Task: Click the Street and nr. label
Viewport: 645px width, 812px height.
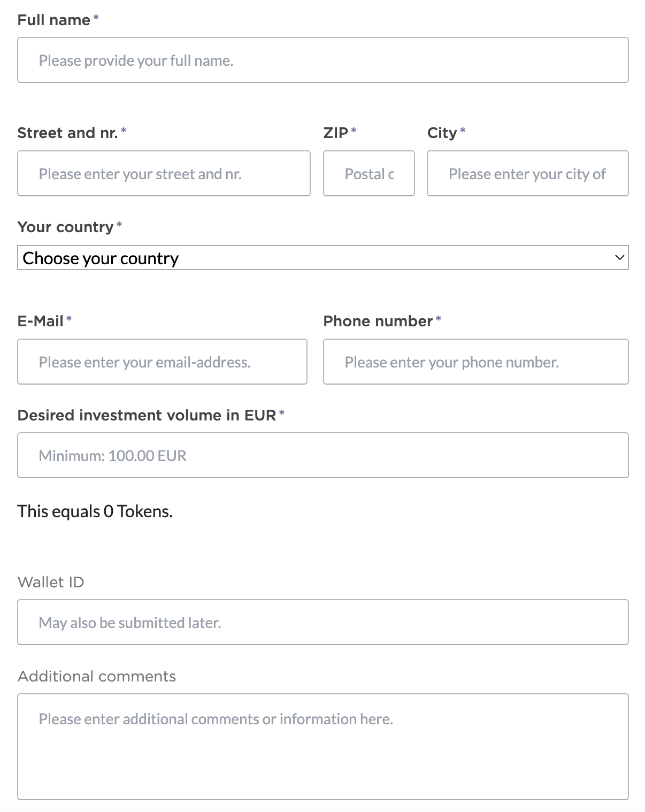Action: (x=67, y=133)
